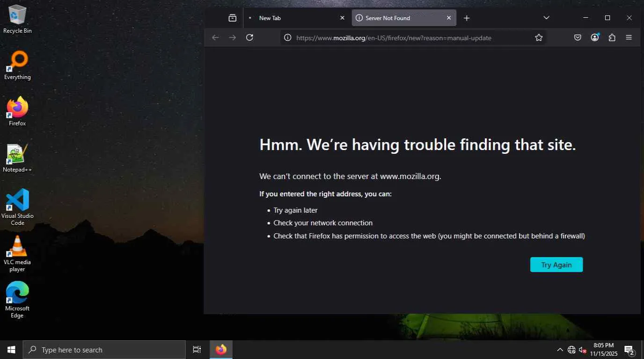This screenshot has width=644, height=359.
Task: Open the notification center icon
Action: point(629,350)
